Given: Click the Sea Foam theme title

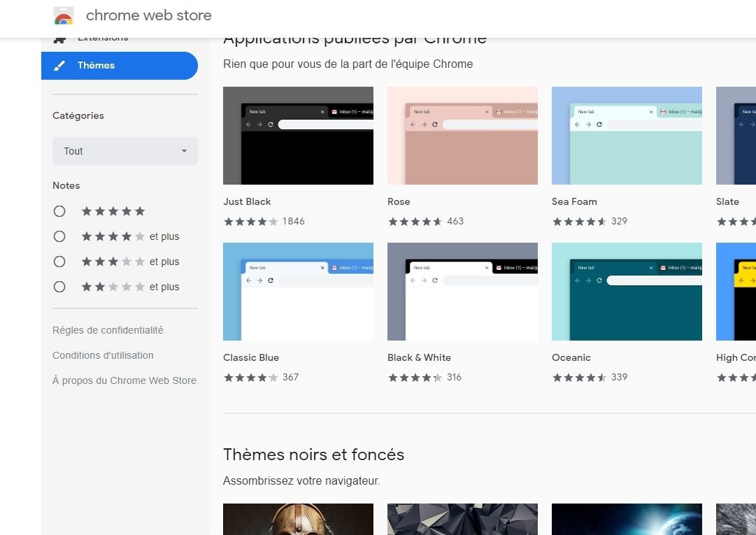Looking at the screenshot, I should 574,201.
